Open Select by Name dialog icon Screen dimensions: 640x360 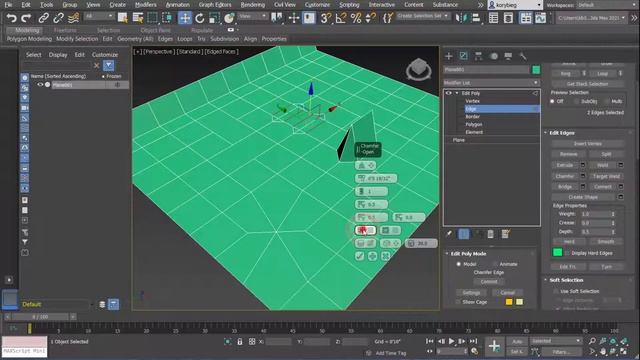[x=138, y=18]
